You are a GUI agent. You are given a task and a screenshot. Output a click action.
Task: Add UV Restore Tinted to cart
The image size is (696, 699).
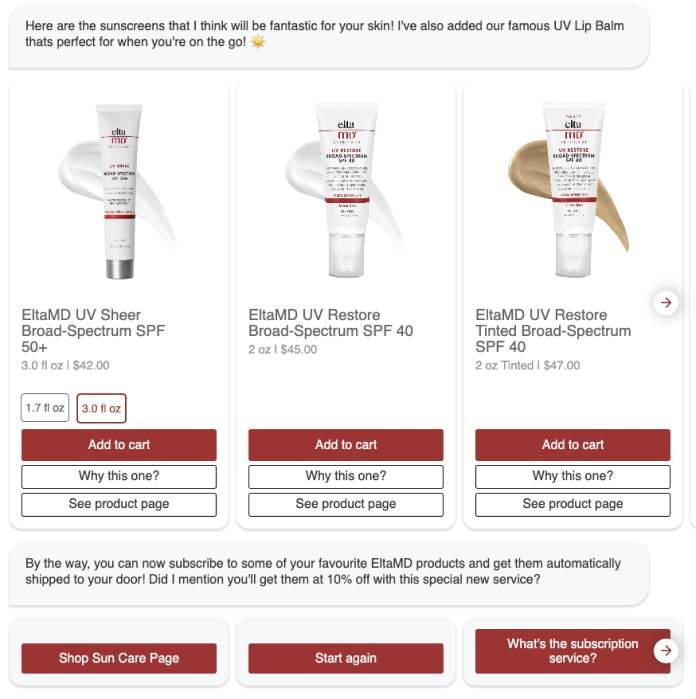[573, 444]
